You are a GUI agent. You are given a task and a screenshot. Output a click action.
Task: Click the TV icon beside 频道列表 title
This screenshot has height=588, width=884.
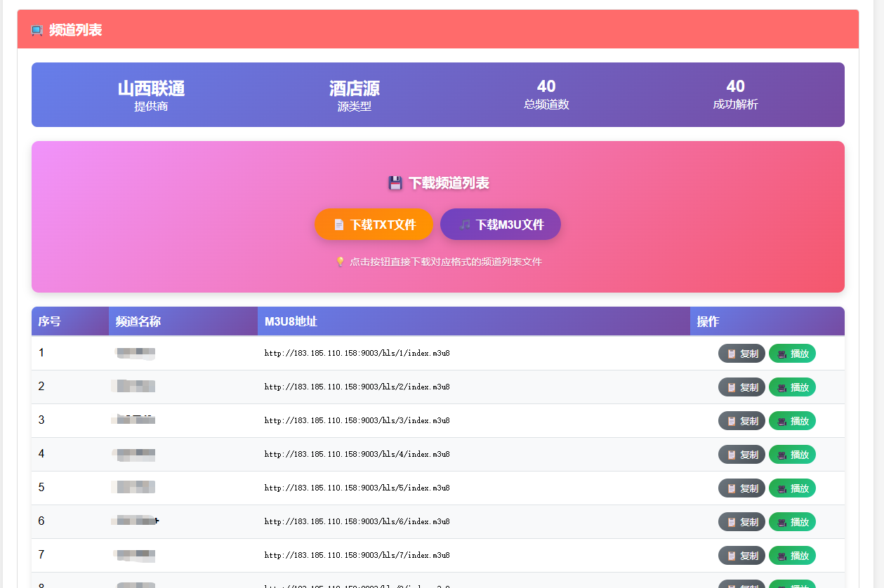[x=37, y=30]
